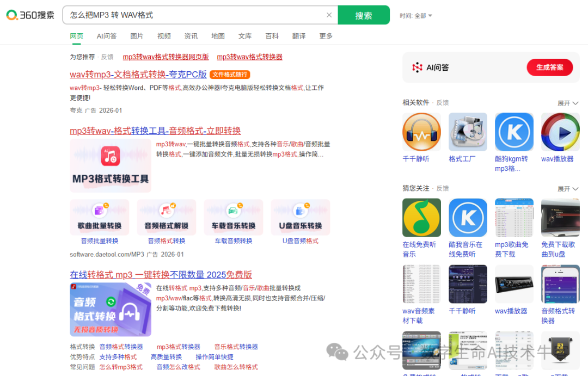Open the QQ音乐 在线免费听音乐 icon
The width and height of the screenshot is (588, 376).
(x=421, y=218)
